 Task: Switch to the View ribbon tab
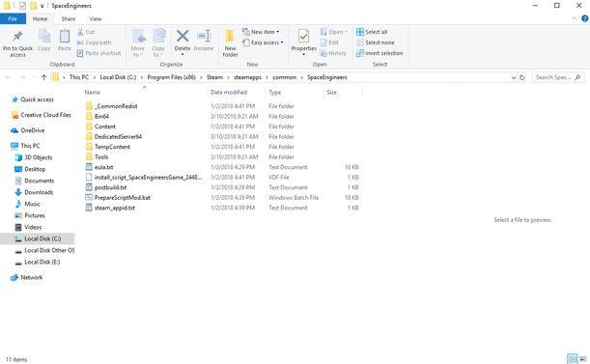click(x=96, y=18)
